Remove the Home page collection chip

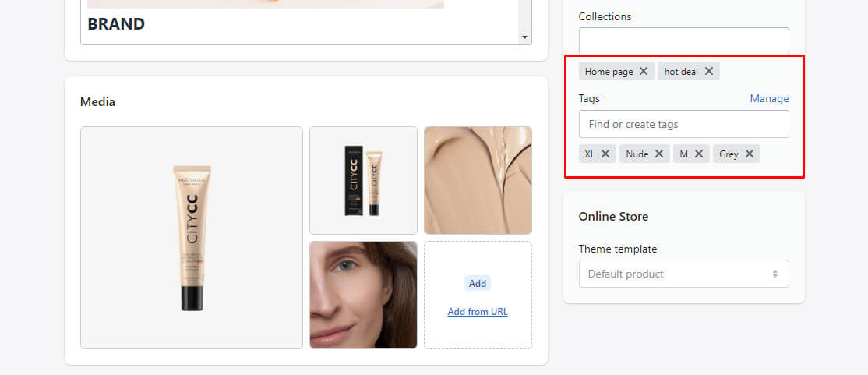[x=644, y=71]
